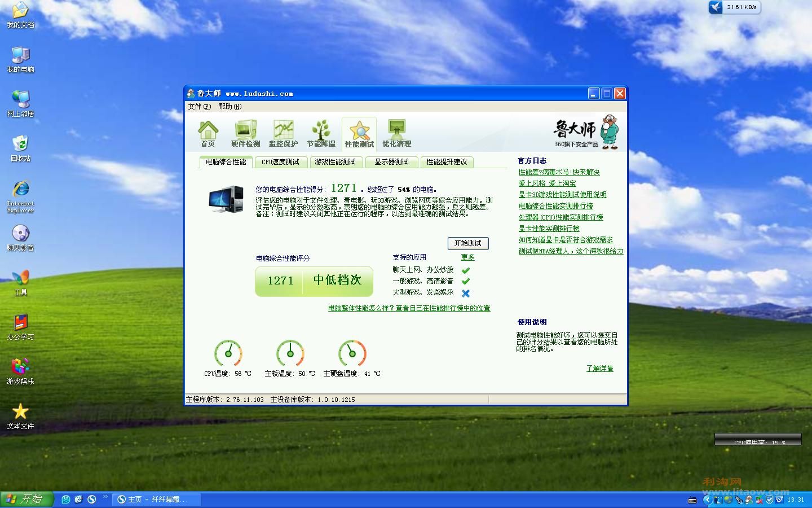812x508 pixels.
Task: Open 爱上风格 爱上淘宝 link
Action: point(548,183)
